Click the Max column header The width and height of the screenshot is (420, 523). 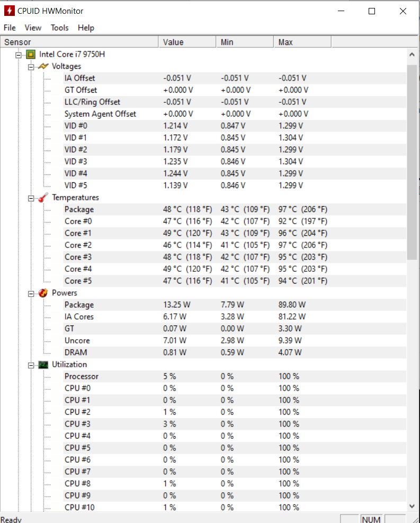click(302, 42)
